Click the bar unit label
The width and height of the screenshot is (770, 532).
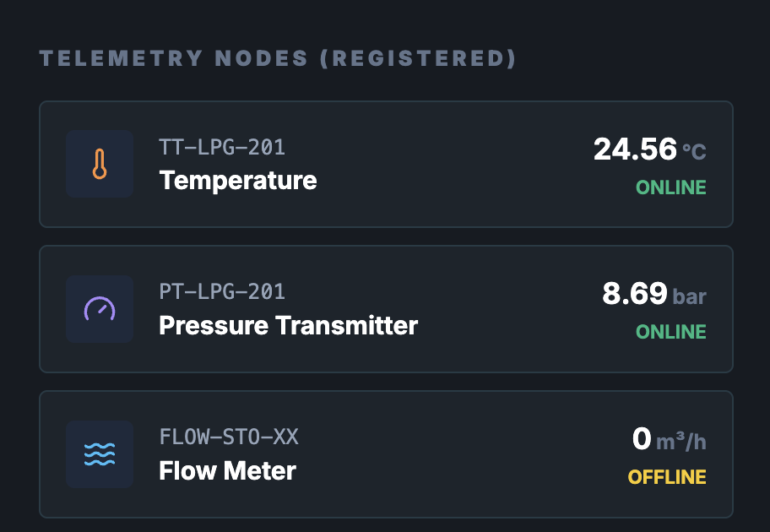click(689, 296)
